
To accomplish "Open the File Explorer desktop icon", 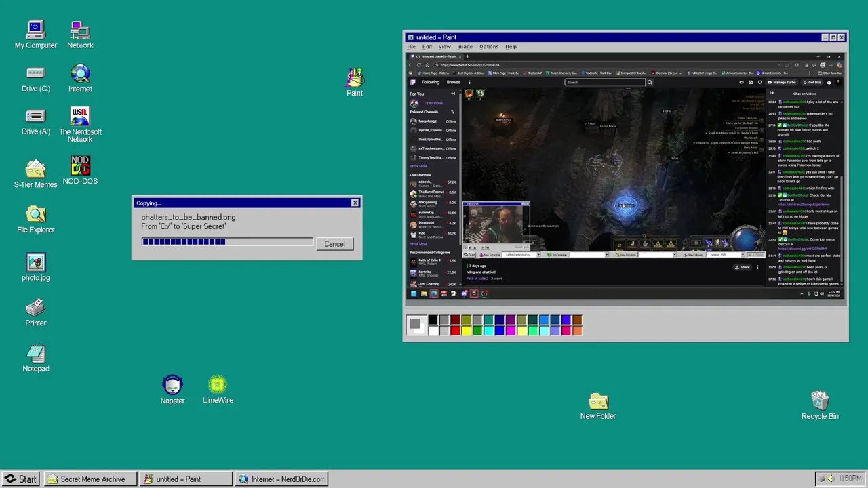I will tap(35, 220).
